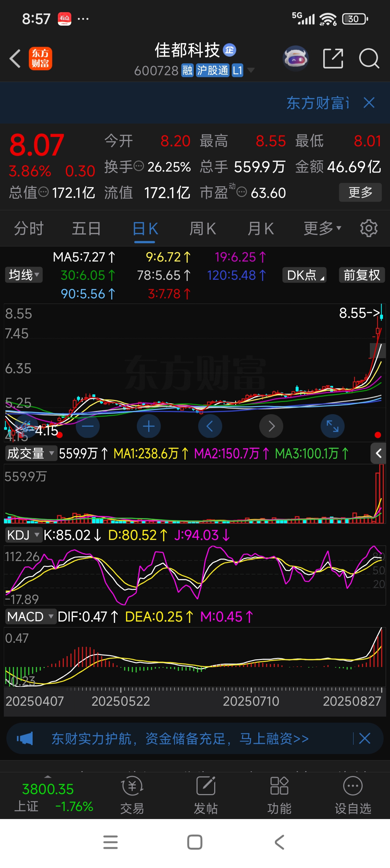
Task: Tap 设自选 to add to watchlist
Action: (353, 795)
